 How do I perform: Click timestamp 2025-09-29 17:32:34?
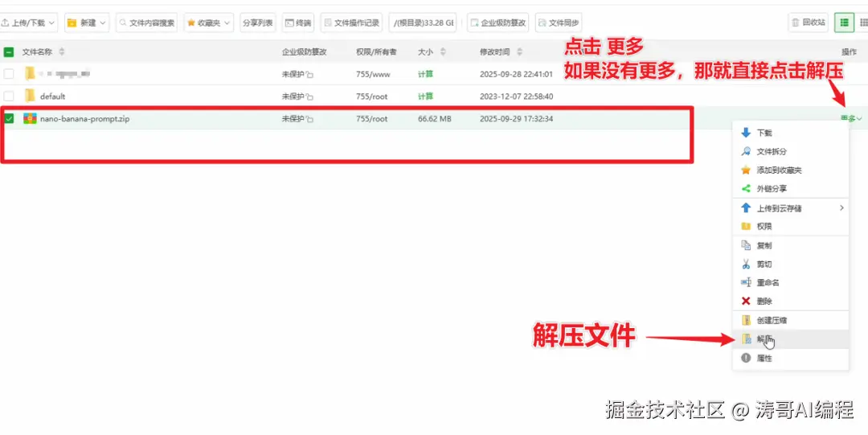click(x=517, y=118)
